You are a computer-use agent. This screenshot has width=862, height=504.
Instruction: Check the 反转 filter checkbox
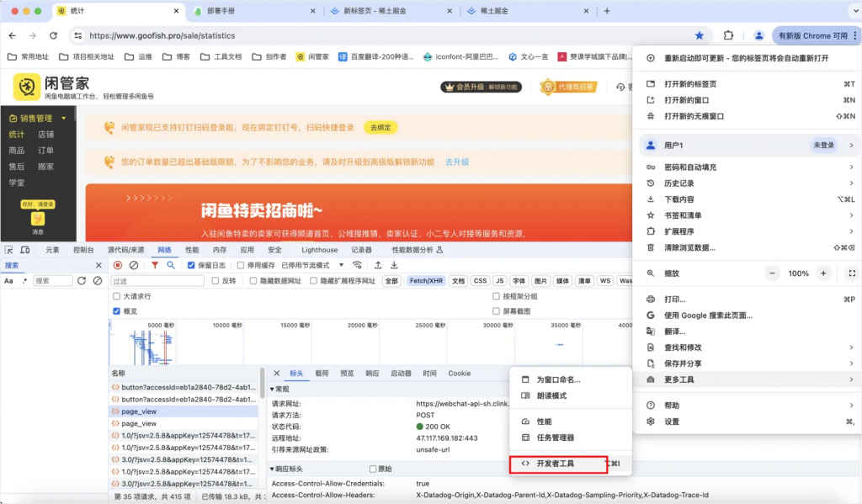click(x=215, y=280)
